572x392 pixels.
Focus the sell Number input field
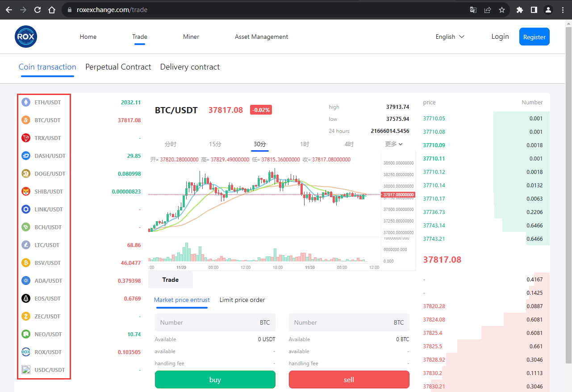349,322
